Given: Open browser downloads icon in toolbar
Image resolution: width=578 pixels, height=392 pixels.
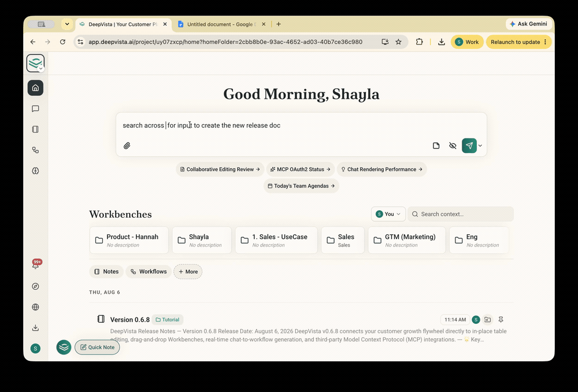Looking at the screenshot, I should 441,42.
